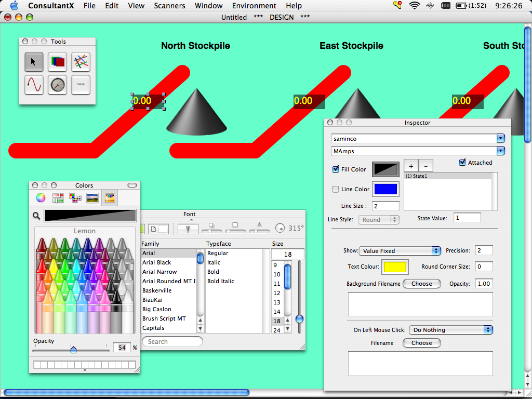This screenshot has width=532, height=399.
Task: Open the Scanners menu
Action: tap(169, 6)
